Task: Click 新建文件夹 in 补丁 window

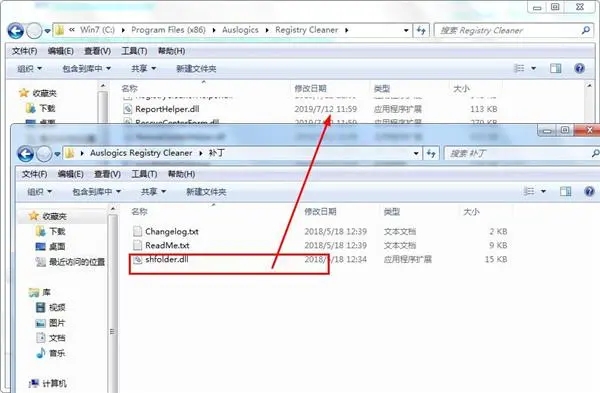Action: pyautogui.click(x=206, y=192)
